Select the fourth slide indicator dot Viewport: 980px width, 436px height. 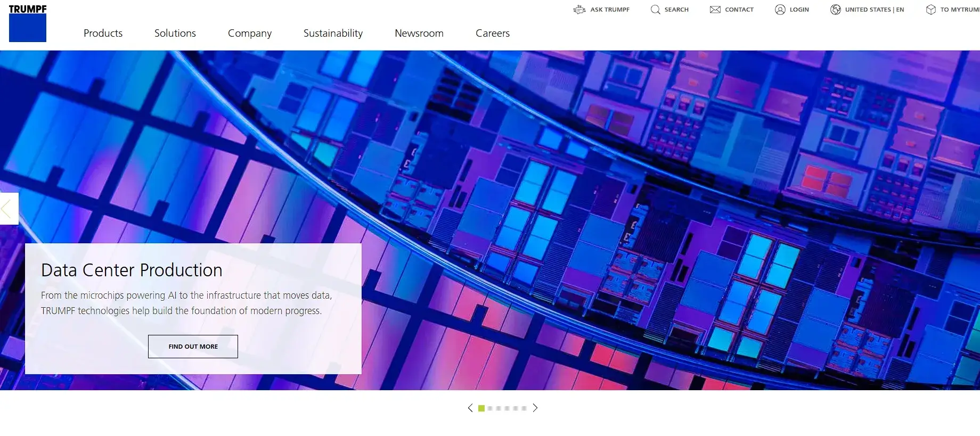507,408
